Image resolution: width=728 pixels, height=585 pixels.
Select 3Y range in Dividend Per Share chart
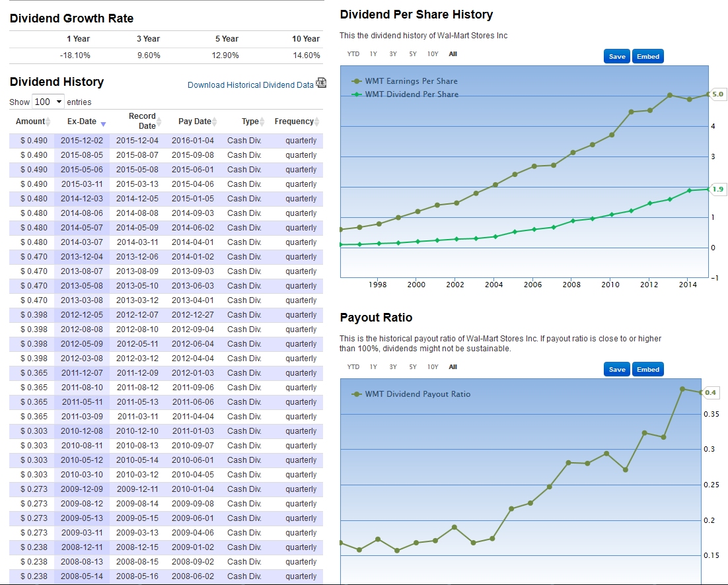tap(393, 54)
